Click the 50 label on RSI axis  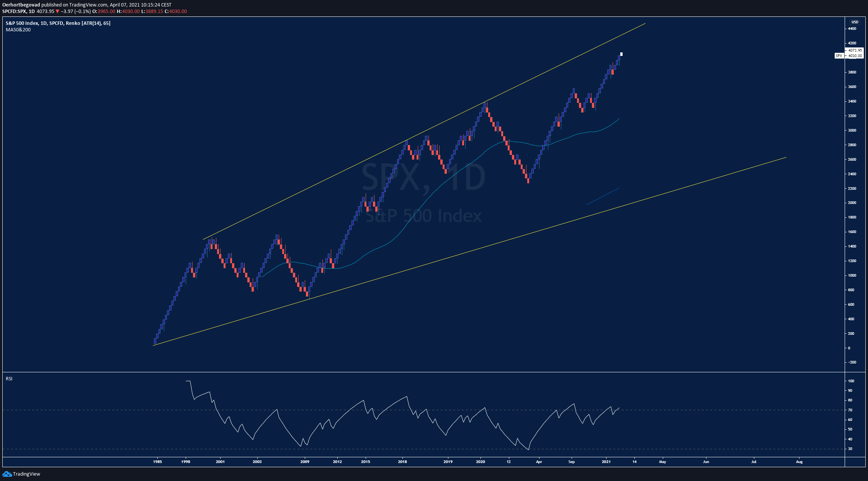tap(850, 429)
